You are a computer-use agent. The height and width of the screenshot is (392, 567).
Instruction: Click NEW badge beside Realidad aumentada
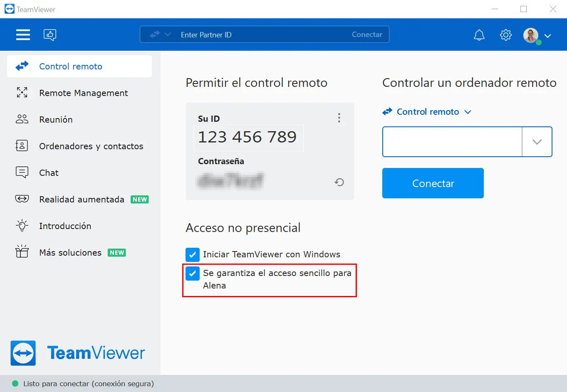click(140, 200)
